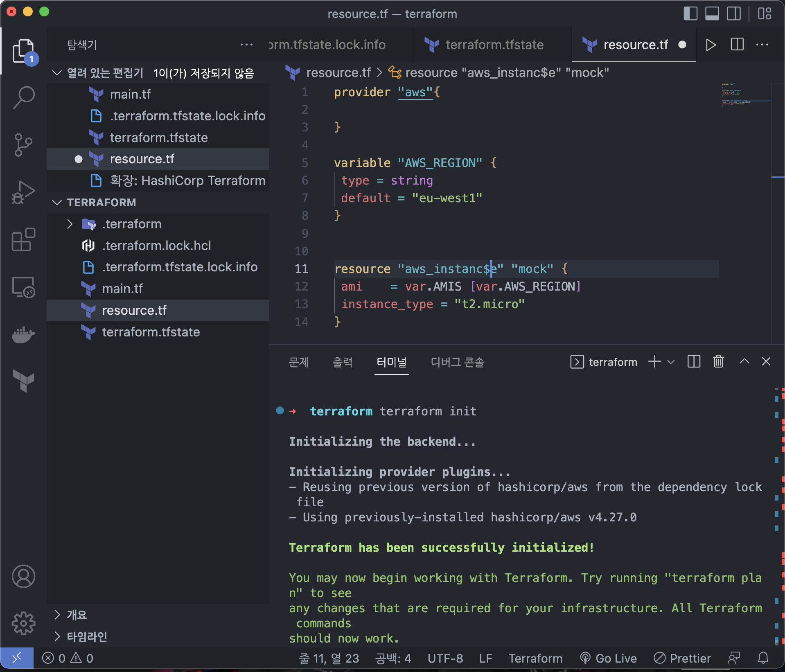Change LF end of line sequence
Image resolution: width=785 pixels, height=672 pixels.
486,658
